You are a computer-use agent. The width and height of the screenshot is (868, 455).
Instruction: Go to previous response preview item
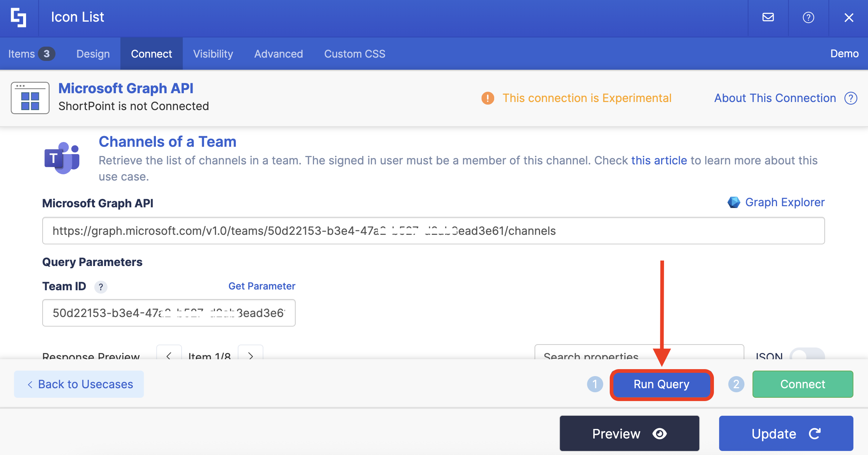coord(169,354)
